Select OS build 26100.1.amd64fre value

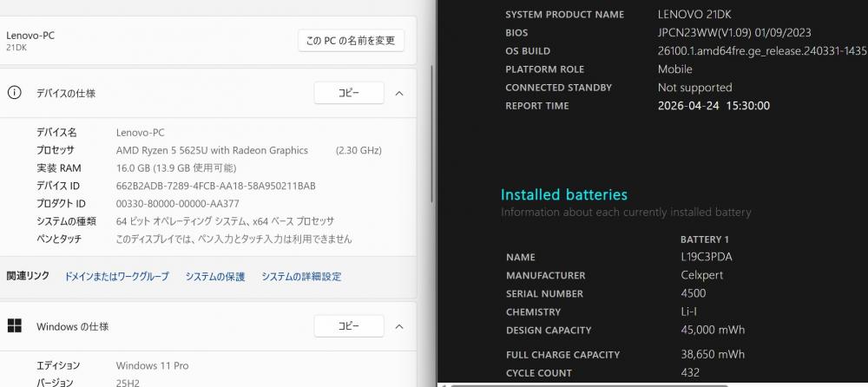point(762,51)
